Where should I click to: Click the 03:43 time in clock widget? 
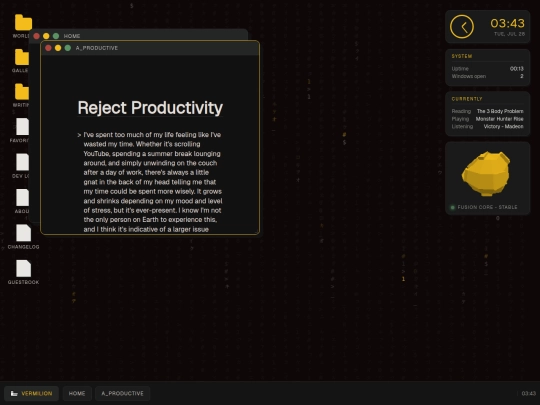tap(507, 23)
